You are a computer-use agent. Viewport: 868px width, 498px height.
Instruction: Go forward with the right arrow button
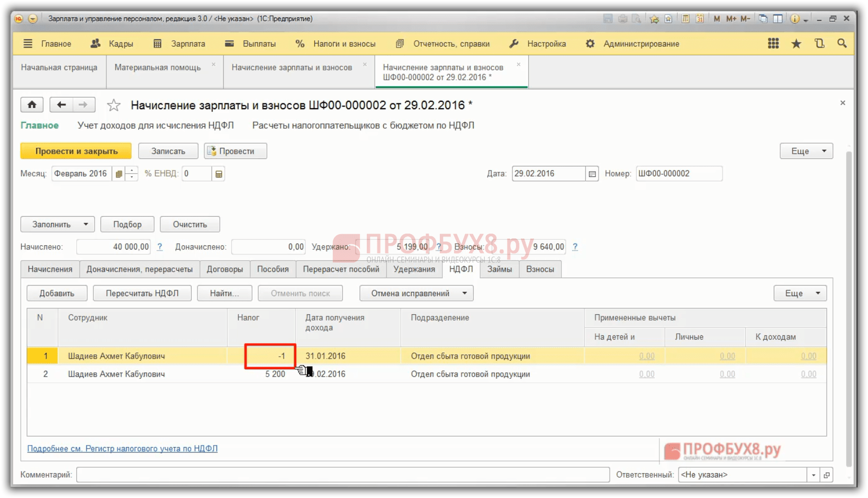(x=84, y=105)
